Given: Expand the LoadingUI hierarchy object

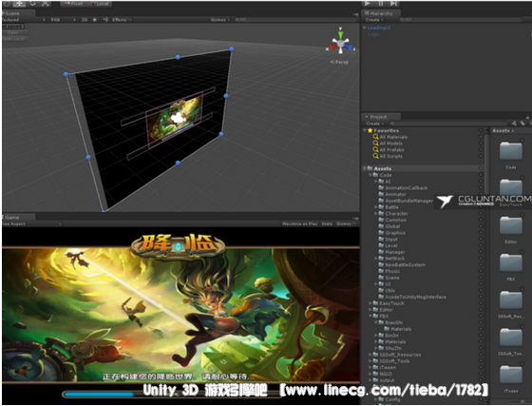Looking at the screenshot, I should point(365,28).
